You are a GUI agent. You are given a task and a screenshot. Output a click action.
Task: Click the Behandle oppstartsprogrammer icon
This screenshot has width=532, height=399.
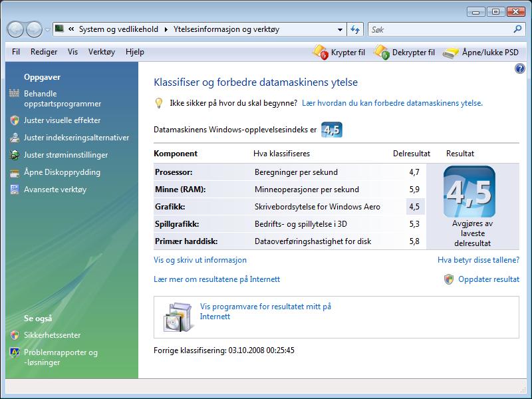pyautogui.click(x=14, y=93)
